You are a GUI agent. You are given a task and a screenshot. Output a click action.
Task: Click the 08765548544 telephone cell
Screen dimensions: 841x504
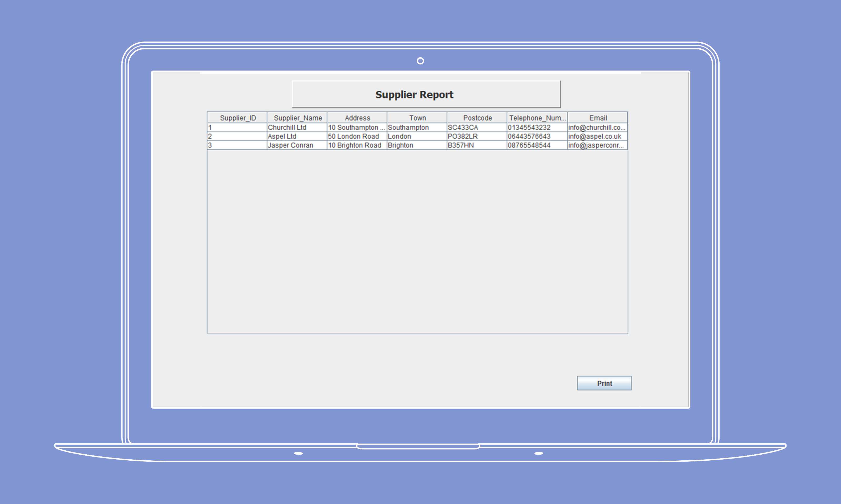point(537,145)
